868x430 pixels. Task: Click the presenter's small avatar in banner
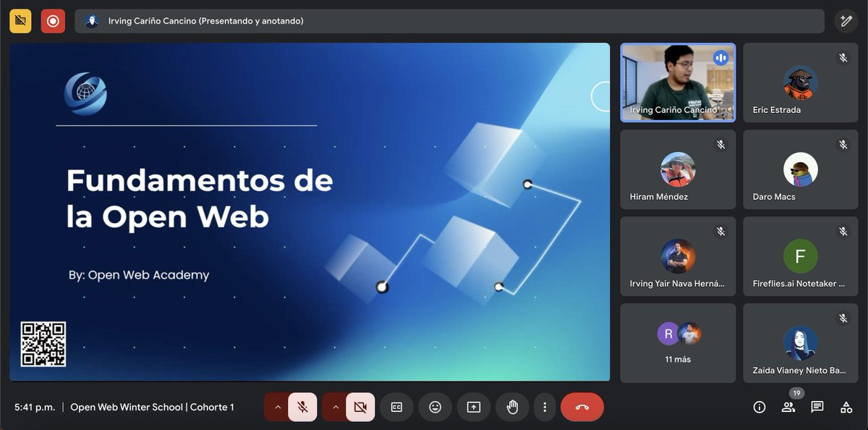click(x=91, y=21)
